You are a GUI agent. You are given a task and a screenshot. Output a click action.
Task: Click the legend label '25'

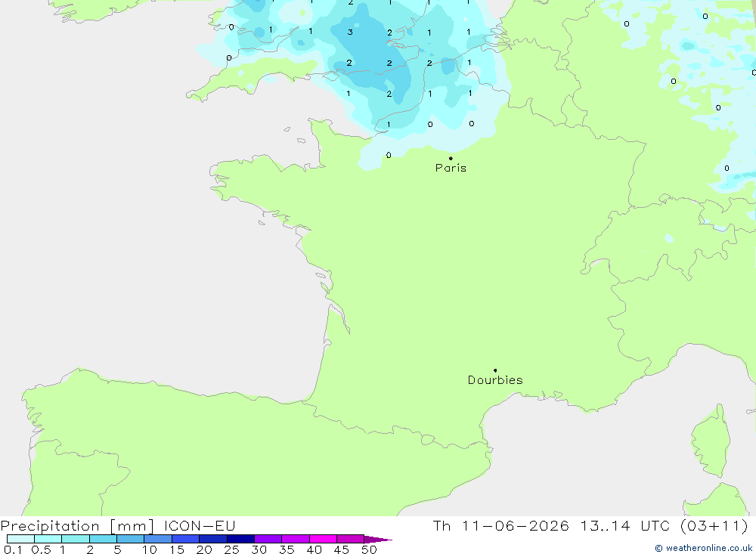pyautogui.click(x=232, y=549)
